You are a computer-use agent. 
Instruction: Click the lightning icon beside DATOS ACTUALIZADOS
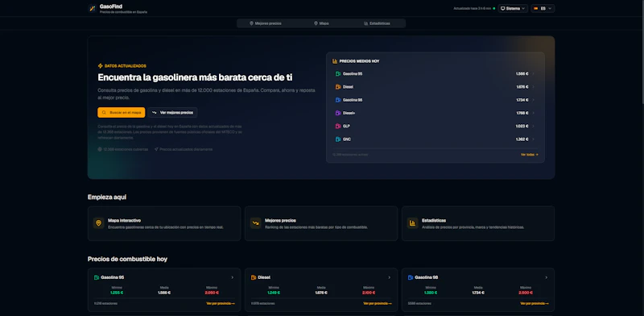[100, 66]
